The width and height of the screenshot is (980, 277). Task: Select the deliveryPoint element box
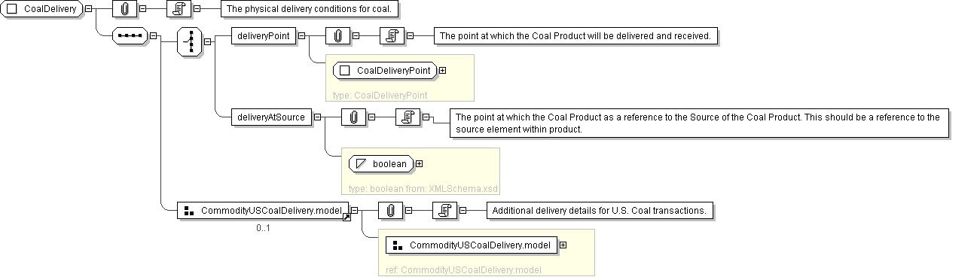pyautogui.click(x=264, y=35)
